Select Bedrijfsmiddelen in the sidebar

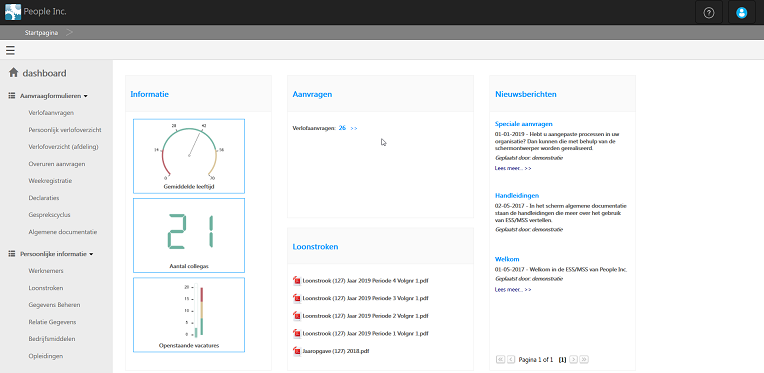tap(52, 338)
